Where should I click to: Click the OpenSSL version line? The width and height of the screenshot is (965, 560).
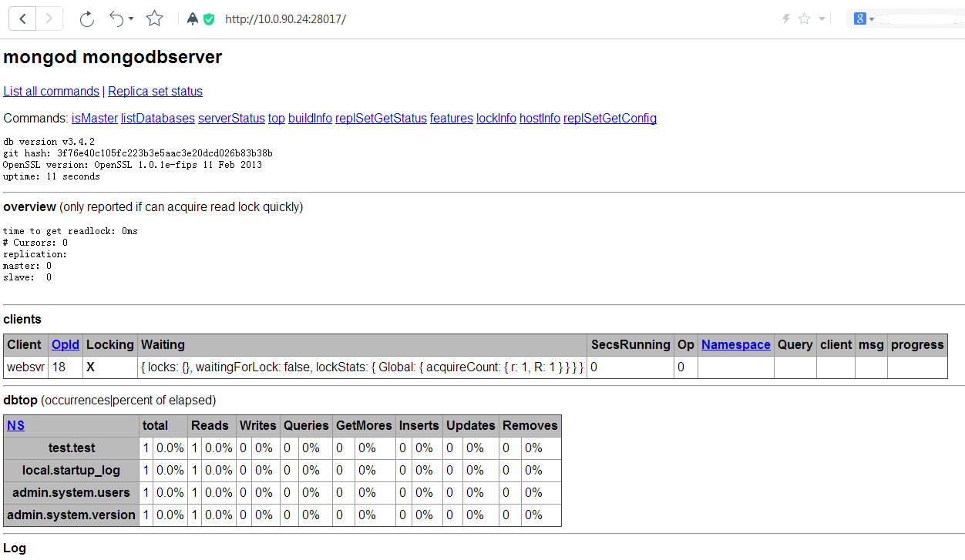pos(133,165)
